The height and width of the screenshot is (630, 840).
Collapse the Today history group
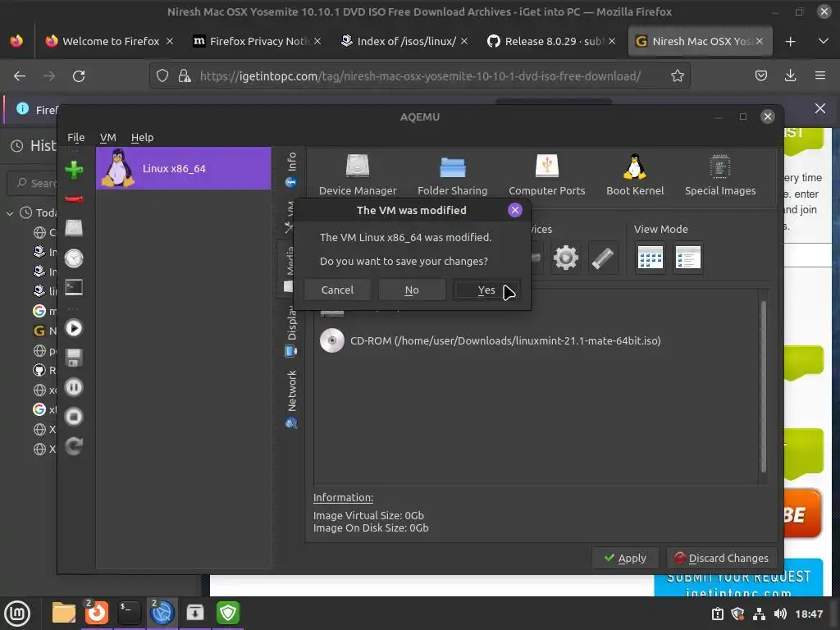pyautogui.click(x=10, y=213)
